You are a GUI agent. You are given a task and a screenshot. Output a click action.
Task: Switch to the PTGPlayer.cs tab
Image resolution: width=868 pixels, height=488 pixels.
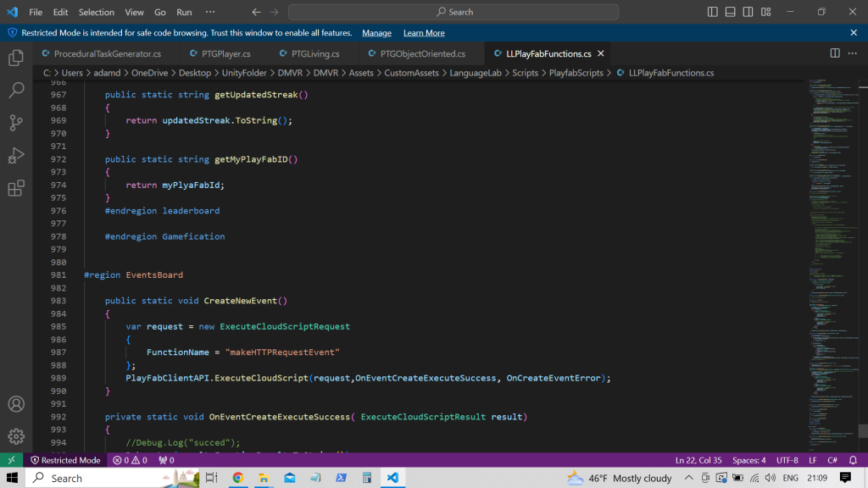pos(219,53)
